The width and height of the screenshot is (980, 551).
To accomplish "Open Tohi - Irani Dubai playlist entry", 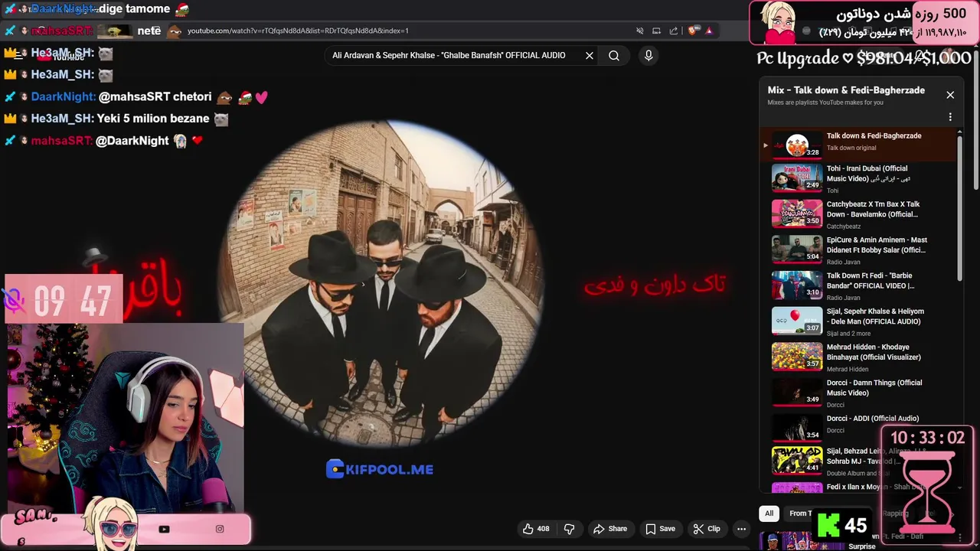I will [x=857, y=178].
